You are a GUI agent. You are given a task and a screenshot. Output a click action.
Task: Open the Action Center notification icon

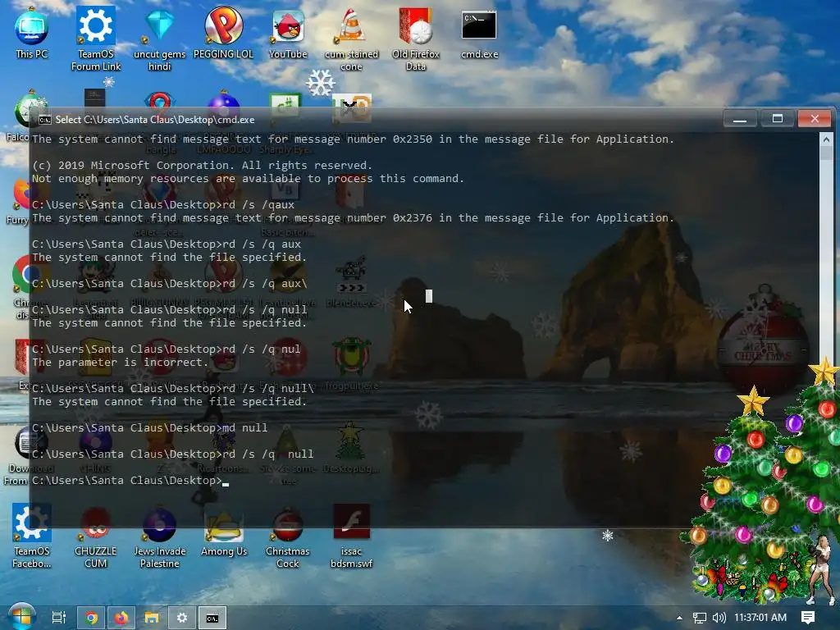pyautogui.click(x=808, y=618)
